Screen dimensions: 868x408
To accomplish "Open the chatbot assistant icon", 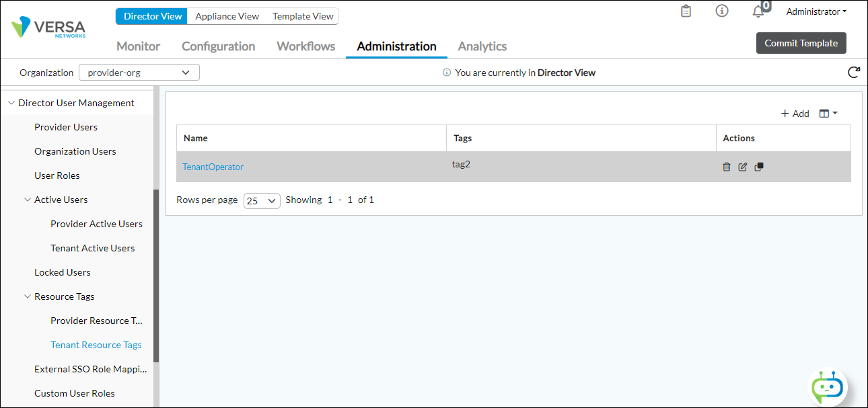I will (x=827, y=387).
